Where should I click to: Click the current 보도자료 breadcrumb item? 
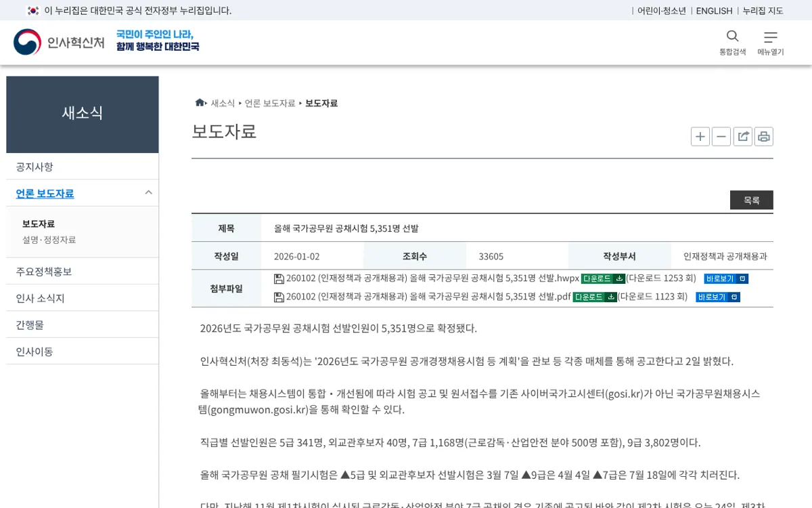tap(321, 103)
